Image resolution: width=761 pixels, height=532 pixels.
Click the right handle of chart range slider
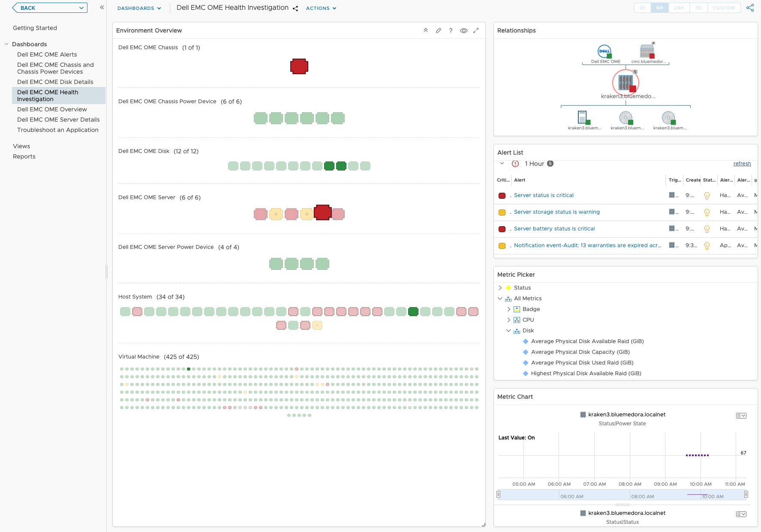[x=746, y=494]
